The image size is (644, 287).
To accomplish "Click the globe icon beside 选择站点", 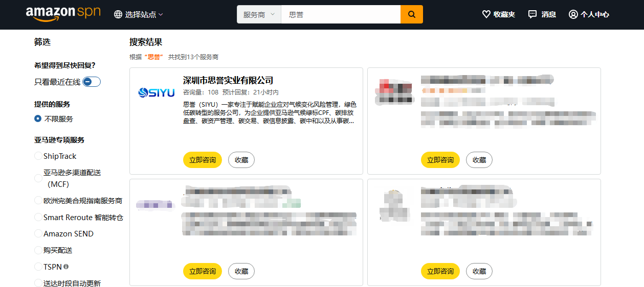I will click(118, 14).
